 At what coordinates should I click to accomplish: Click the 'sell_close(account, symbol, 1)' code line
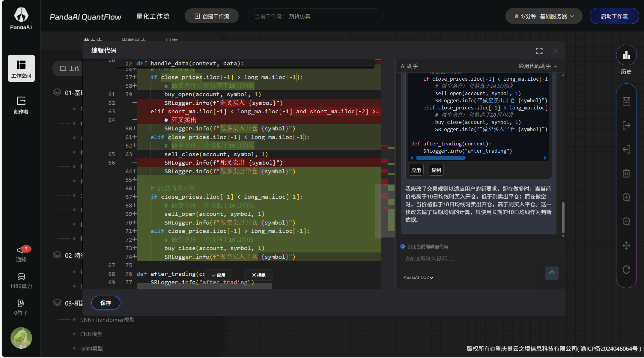[216, 154]
